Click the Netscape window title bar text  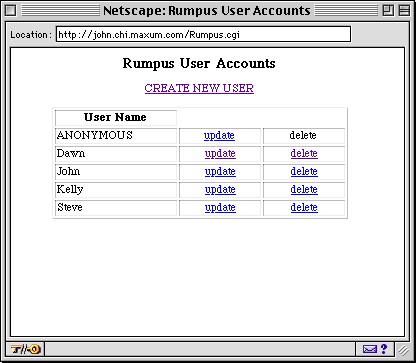[207, 11]
